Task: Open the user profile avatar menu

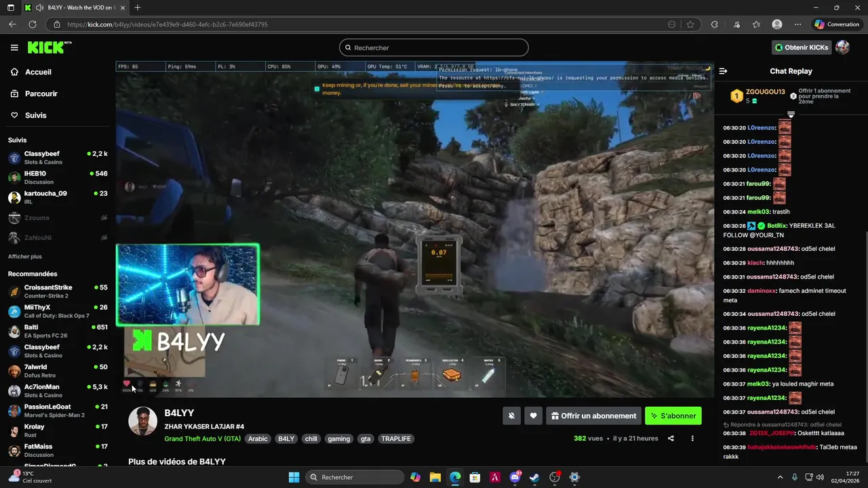Action: [843, 47]
